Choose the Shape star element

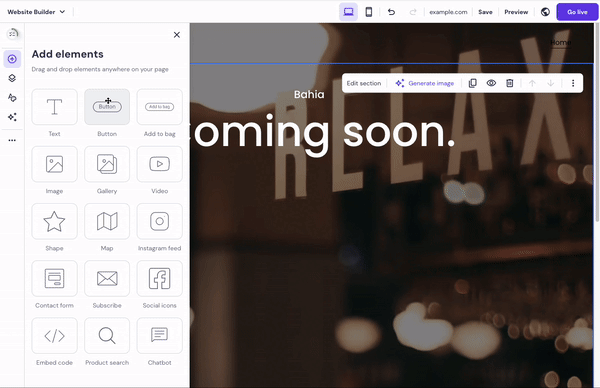54,221
